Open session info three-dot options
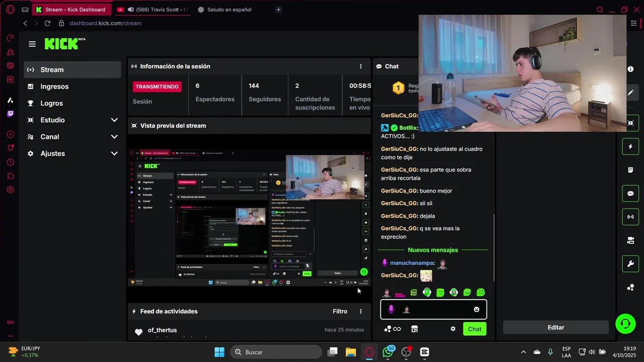The height and width of the screenshot is (362, 644). [361, 66]
